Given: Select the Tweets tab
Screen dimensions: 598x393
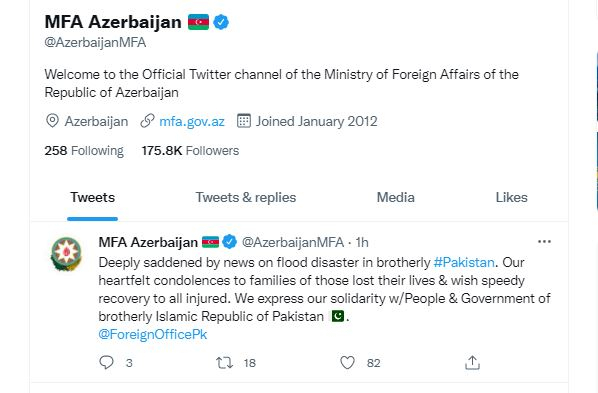Looking at the screenshot, I should pyautogui.click(x=92, y=197).
